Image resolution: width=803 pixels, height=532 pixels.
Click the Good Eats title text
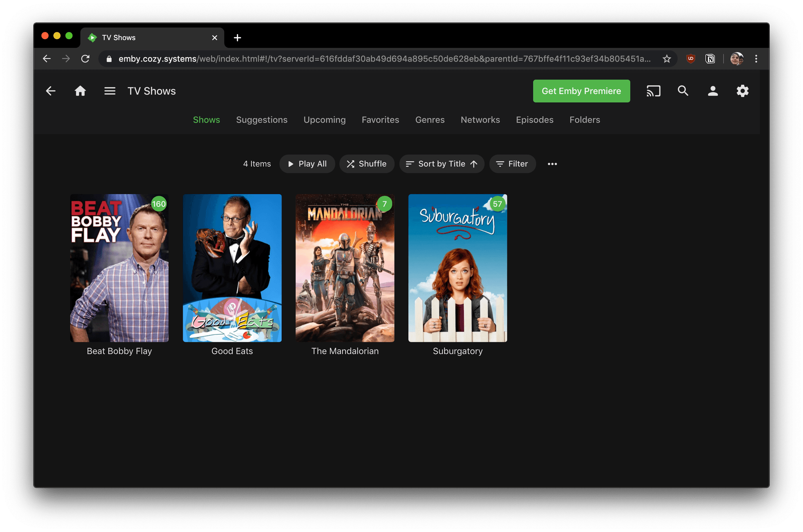232,351
